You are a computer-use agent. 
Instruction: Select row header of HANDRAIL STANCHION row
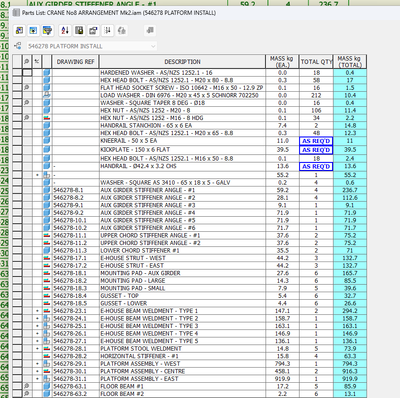pos(17,125)
